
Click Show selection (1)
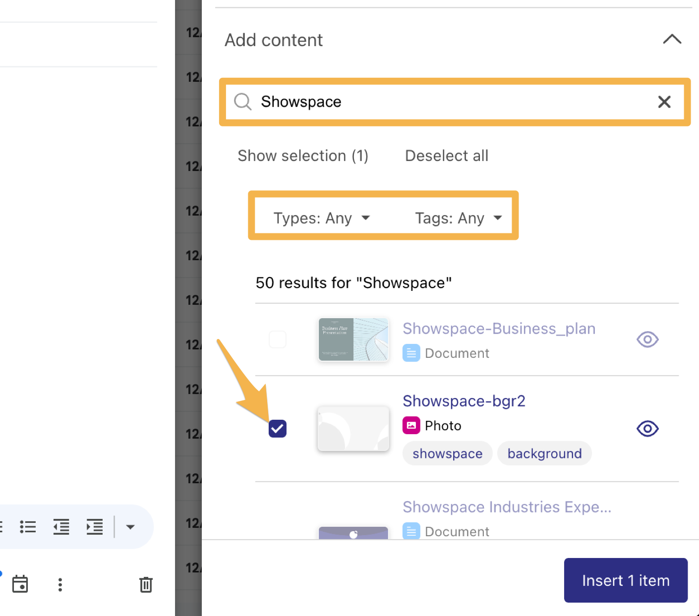tap(303, 156)
